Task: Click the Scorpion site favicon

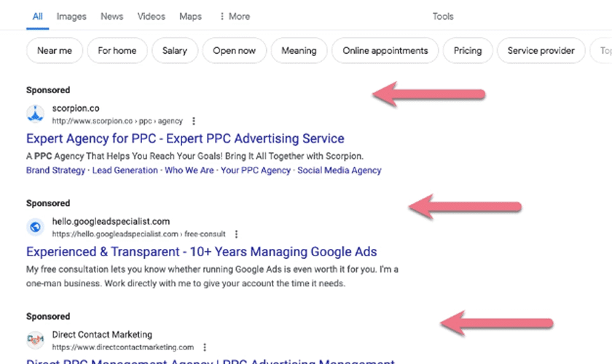Action: click(x=35, y=114)
